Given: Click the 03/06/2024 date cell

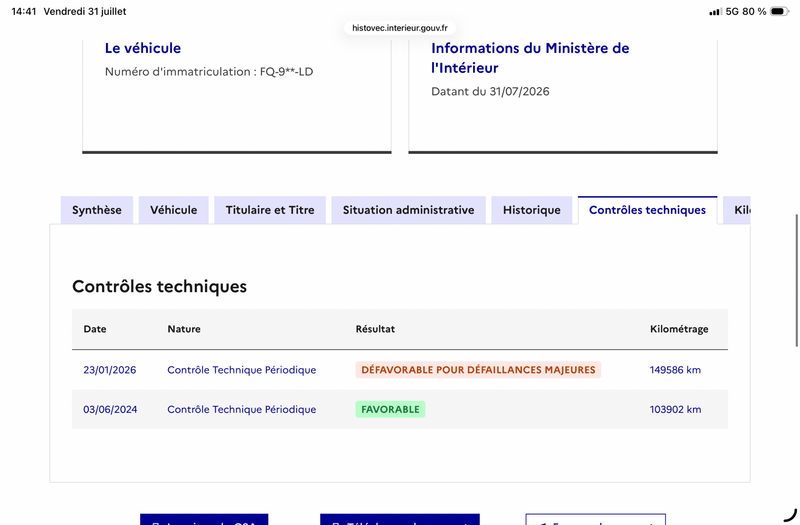Looking at the screenshot, I should tap(110, 409).
